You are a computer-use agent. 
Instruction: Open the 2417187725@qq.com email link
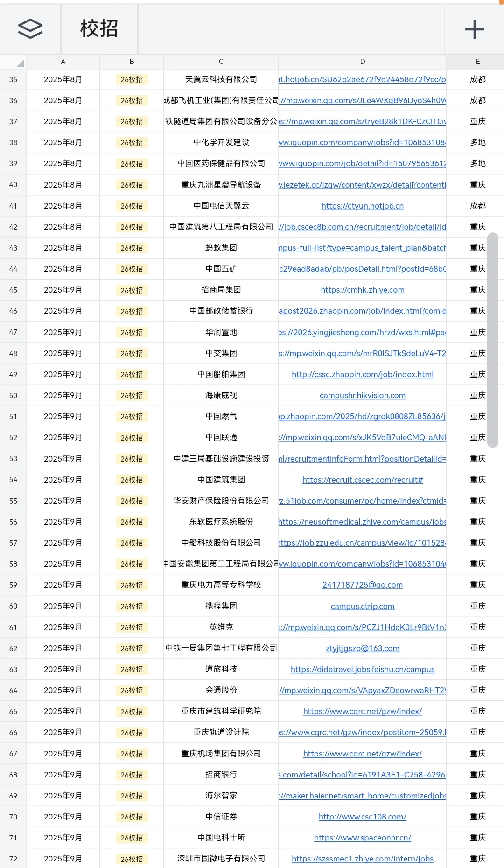tap(363, 585)
